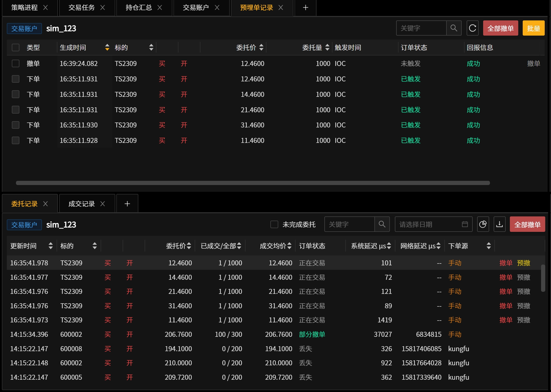The image size is (551, 392).
Task: Select all rows with the header checkbox
Action: (x=15, y=47)
